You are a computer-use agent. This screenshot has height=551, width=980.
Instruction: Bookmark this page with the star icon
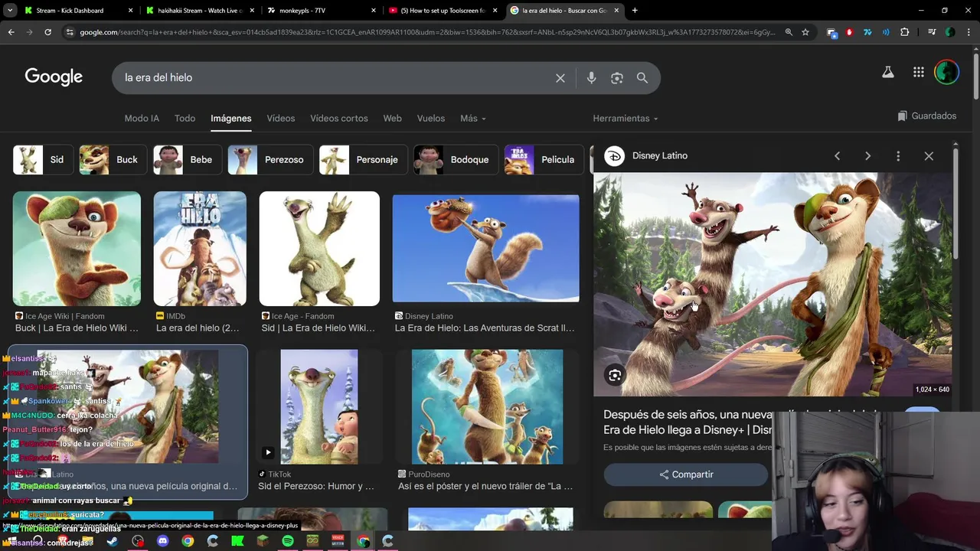[805, 32]
